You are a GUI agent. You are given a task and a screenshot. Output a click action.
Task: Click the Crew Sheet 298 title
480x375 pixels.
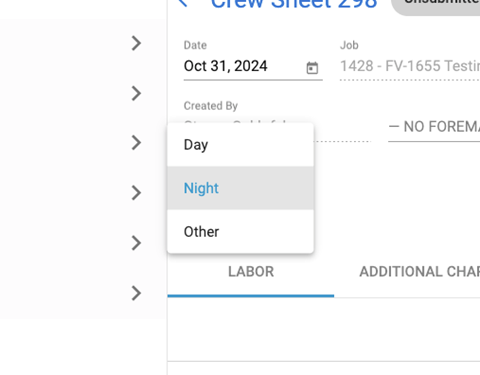294,3
